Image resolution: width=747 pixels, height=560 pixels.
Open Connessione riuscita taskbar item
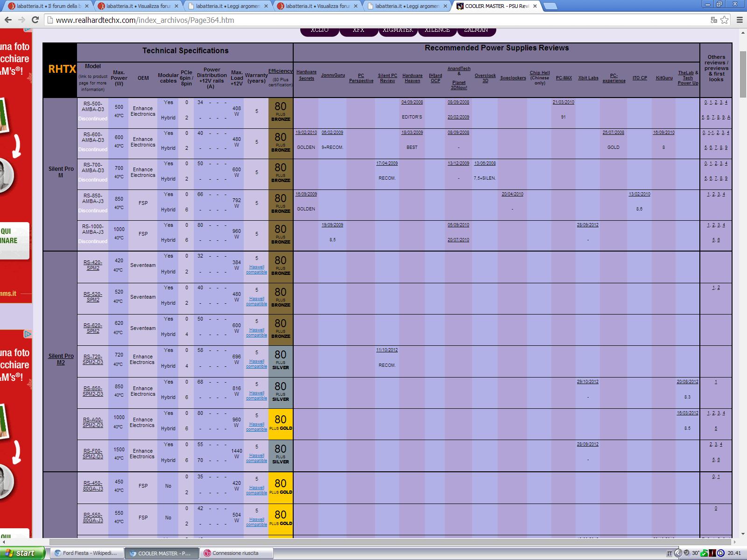[236, 553]
